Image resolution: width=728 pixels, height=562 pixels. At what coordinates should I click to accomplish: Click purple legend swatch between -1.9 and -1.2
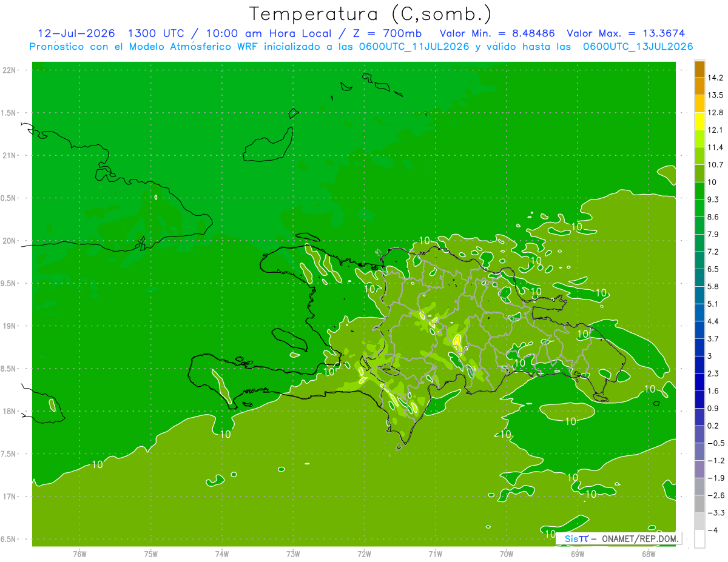coord(699,469)
